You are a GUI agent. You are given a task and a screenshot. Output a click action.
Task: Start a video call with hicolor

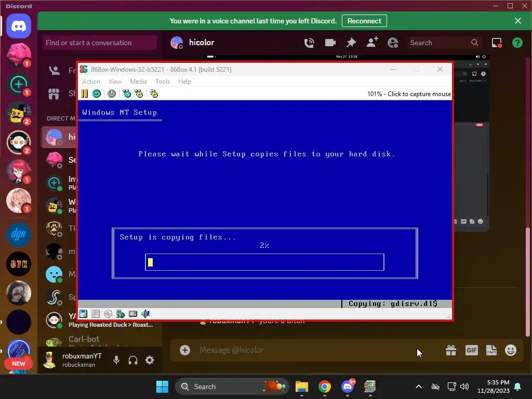[330, 43]
